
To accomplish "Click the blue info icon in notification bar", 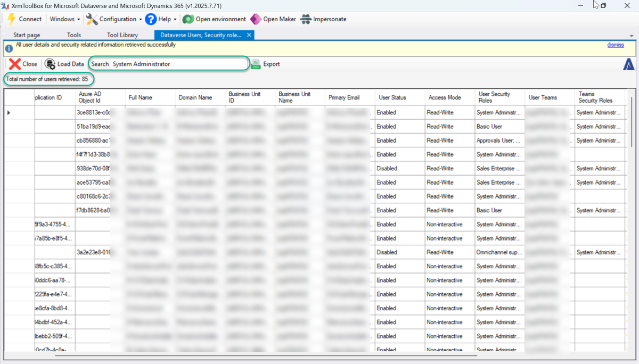I will click(x=9, y=48).
